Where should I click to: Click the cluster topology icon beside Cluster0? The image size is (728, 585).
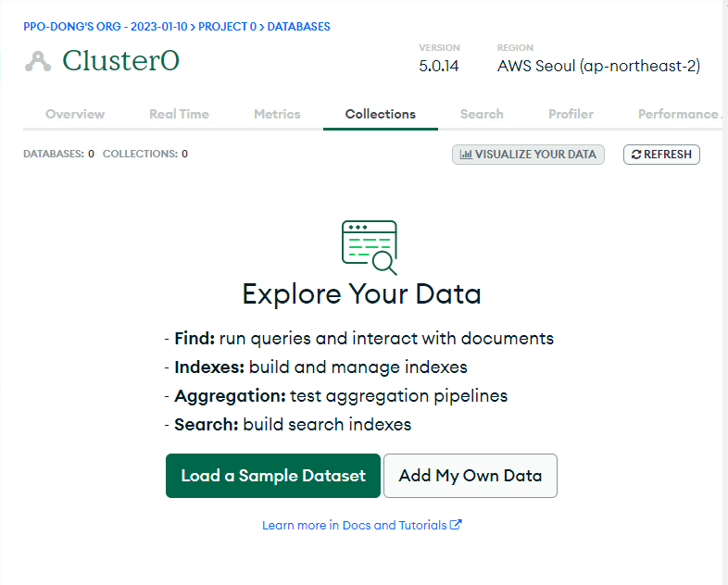[38, 61]
